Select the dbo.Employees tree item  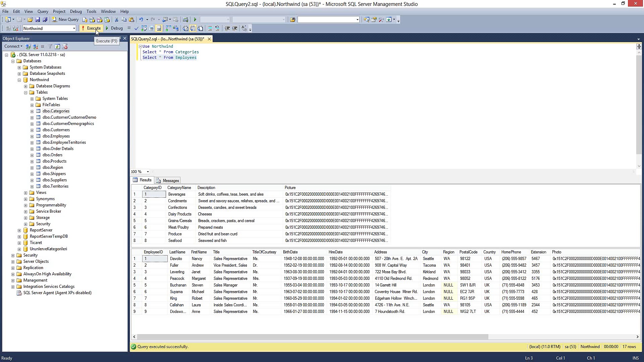pos(56,136)
